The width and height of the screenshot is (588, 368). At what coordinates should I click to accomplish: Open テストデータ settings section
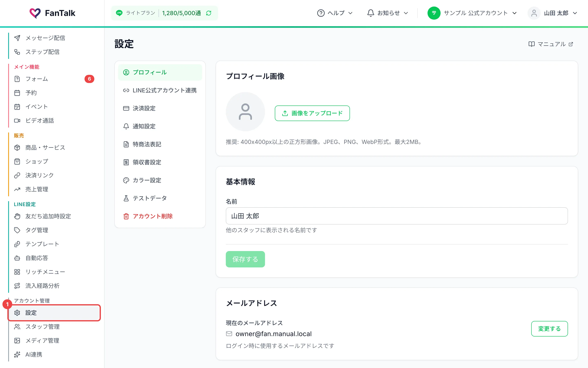(160, 198)
